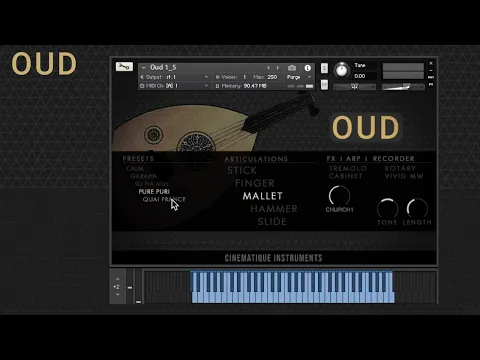Select the PURE PURI preset
The height and width of the screenshot is (360, 480).
pyautogui.click(x=154, y=192)
